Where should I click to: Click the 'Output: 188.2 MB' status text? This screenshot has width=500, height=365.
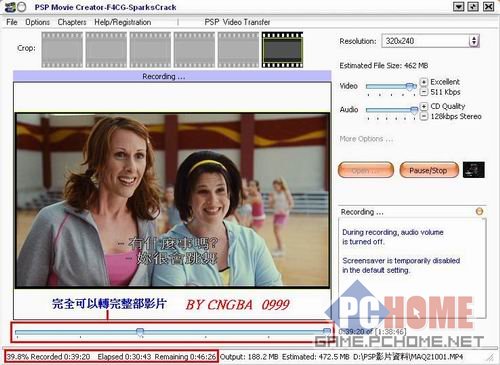[249, 357]
